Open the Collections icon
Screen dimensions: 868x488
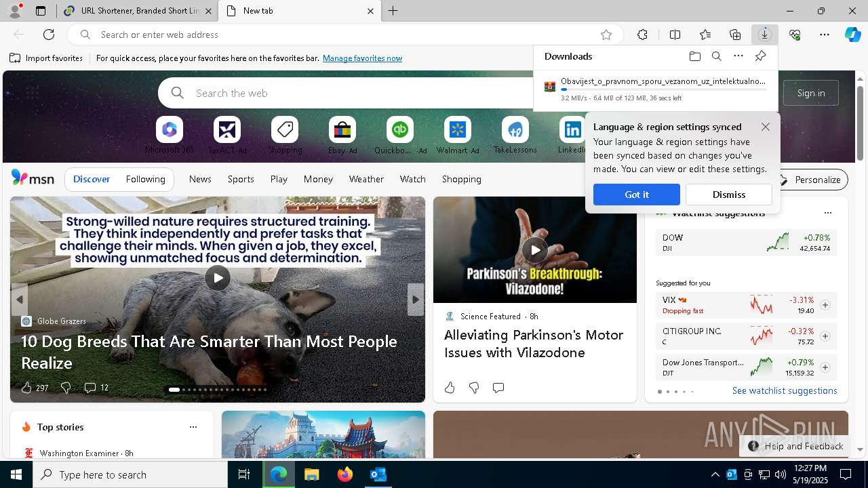coord(735,35)
